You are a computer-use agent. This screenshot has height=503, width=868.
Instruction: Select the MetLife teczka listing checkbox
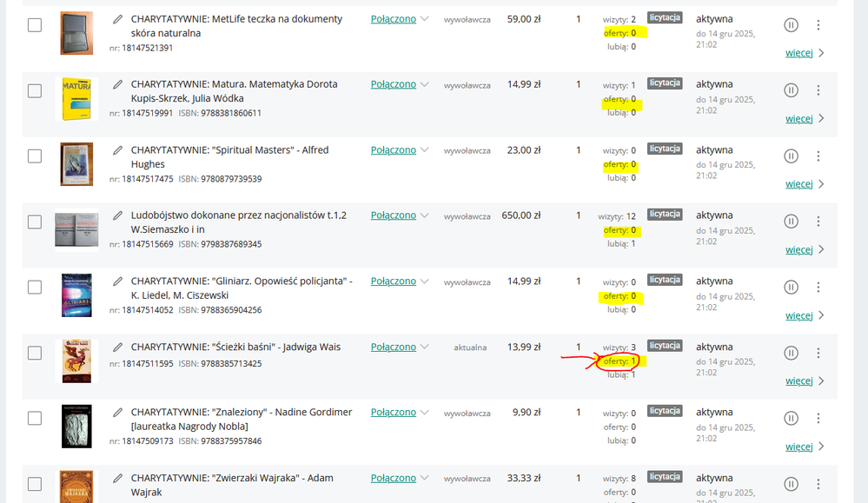click(x=35, y=25)
